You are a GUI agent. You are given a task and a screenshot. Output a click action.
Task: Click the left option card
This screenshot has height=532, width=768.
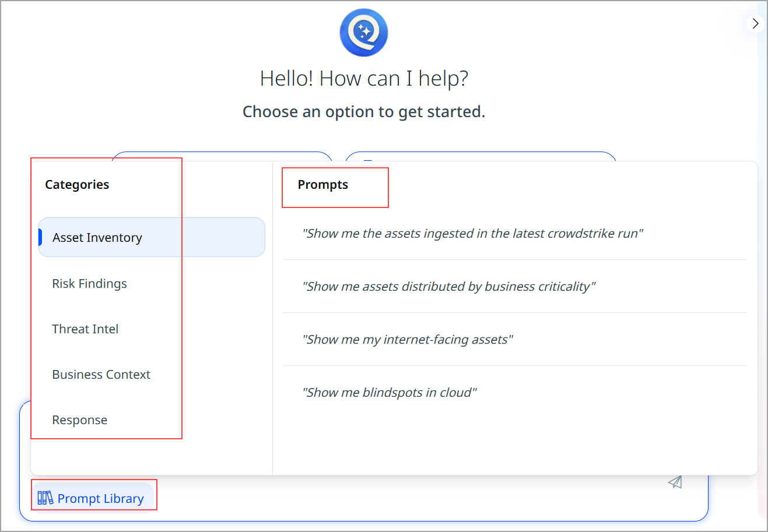(222, 153)
